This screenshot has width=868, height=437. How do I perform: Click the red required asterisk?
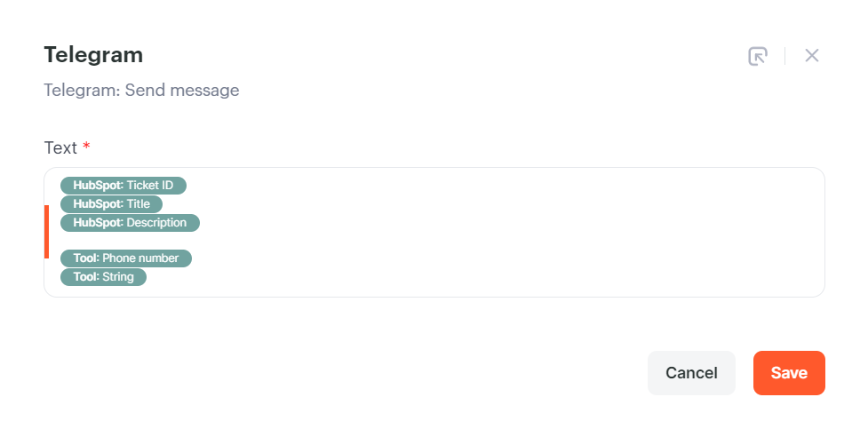coord(86,147)
